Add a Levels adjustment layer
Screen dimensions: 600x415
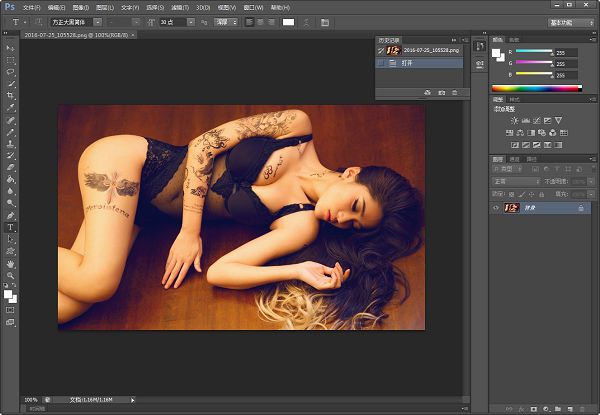point(526,120)
